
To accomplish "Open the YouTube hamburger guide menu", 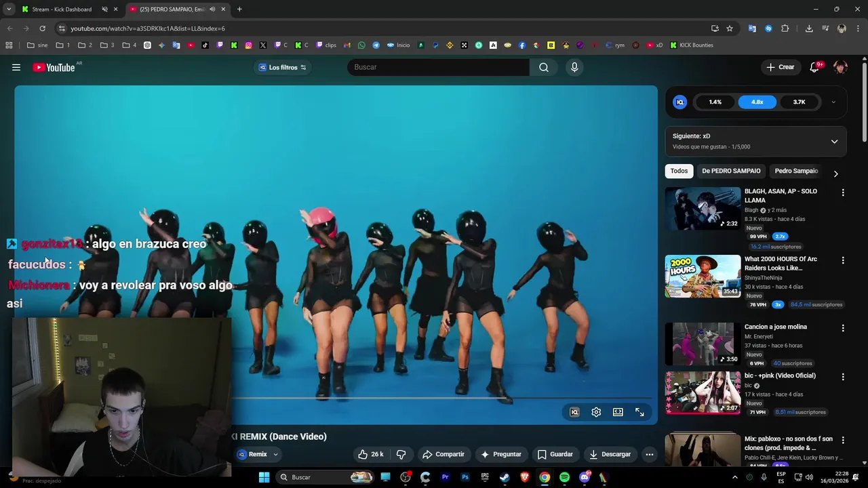I will click(x=16, y=67).
